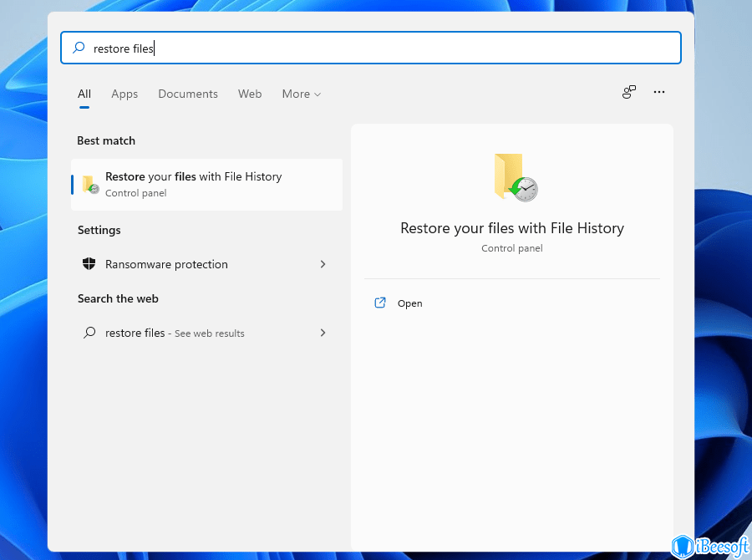The image size is (752, 560).
Task: Click the Ransomware protection shield icon
Action: click(x=89, y=264)
